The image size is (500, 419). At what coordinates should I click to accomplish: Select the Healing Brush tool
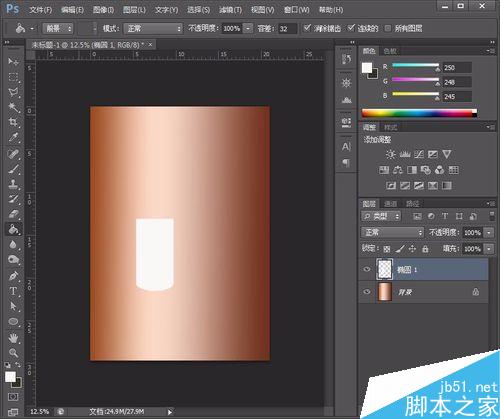pyautogui.click(x=13, y=154)
